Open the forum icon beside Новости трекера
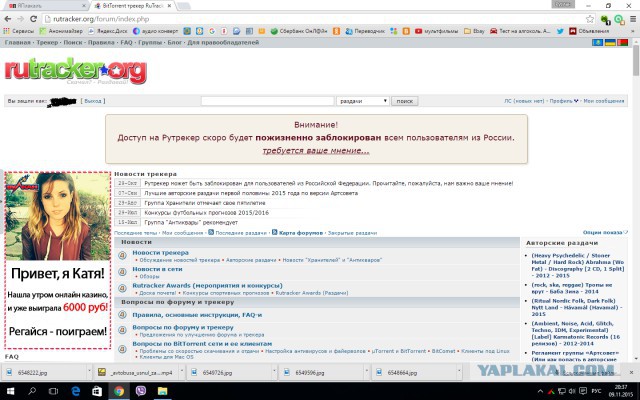This screenshot has width=640, height=400. click(122, 256)
